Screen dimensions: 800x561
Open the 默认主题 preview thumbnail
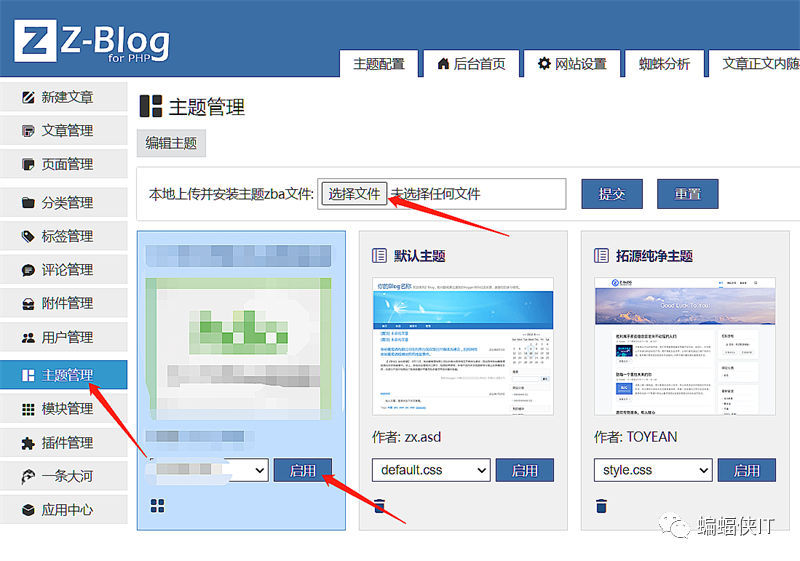[463, 346]
